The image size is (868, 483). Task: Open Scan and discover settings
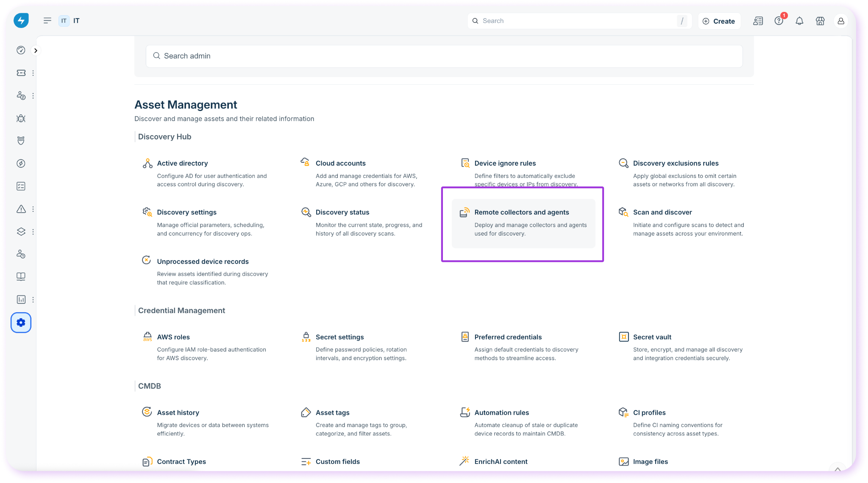662,212
